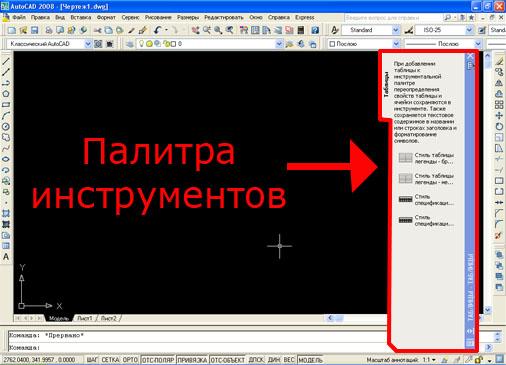Image resolution: width=506 pixels, height=365 pixels.
Task: Switch to the Лист2 layout tab
Action: tap(109, 318)
